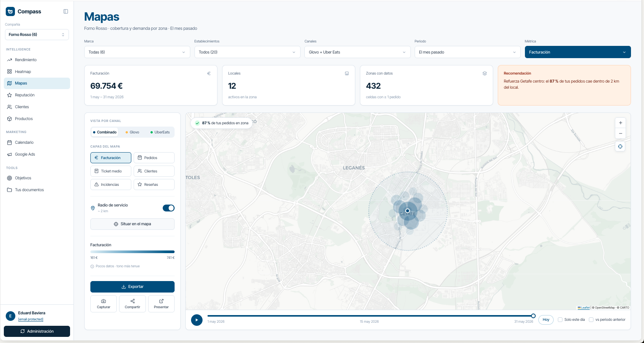The width and height of the screenshot is (644, 343).
Task: Open the Periodo dropdown El mes pasado
Action: (x=467, y=52)
